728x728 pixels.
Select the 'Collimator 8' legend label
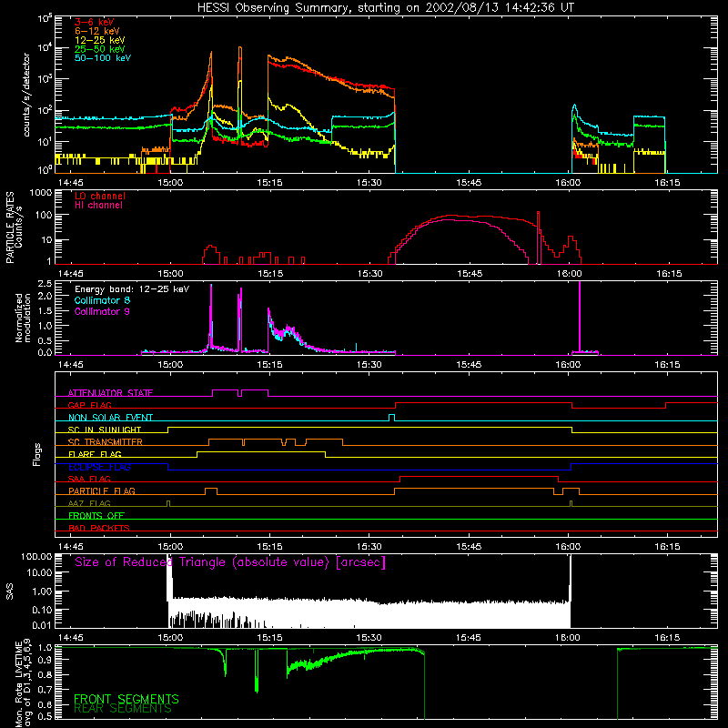click(x=102, y=300)
